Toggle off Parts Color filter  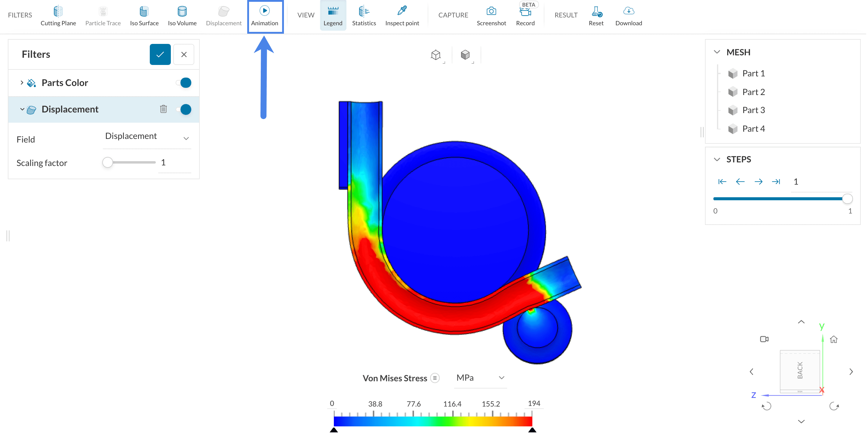coord(184,83)
